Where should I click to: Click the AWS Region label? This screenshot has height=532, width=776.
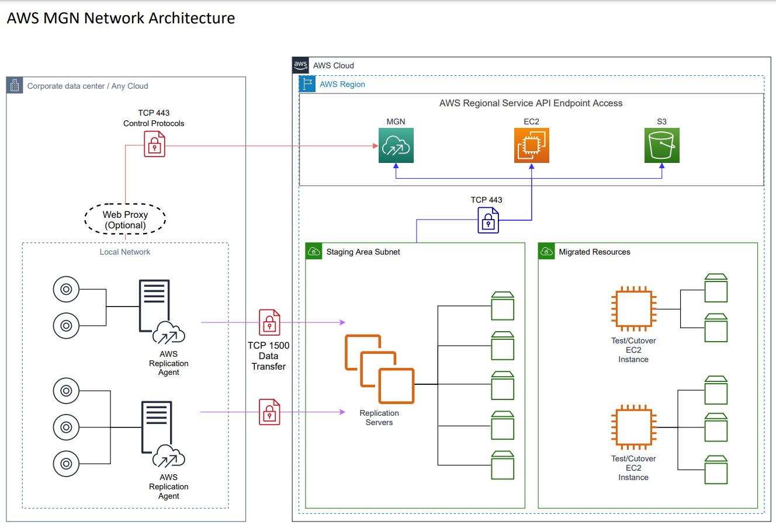[342, 84]
